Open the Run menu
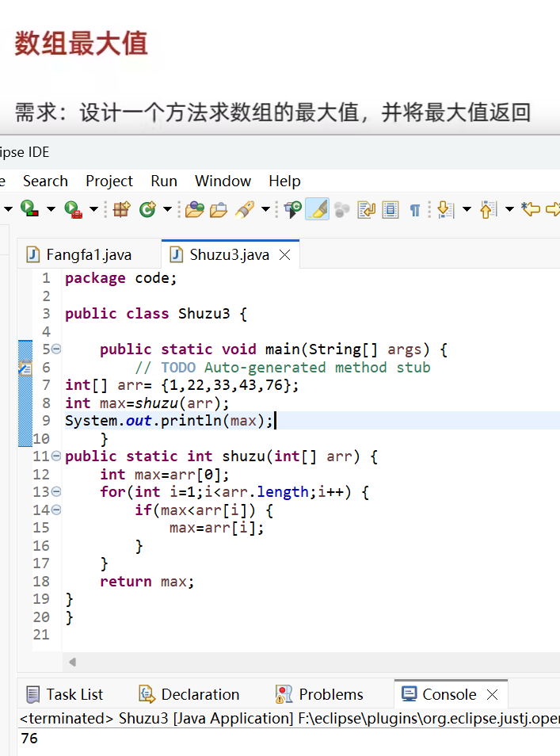 pos(164,181)
